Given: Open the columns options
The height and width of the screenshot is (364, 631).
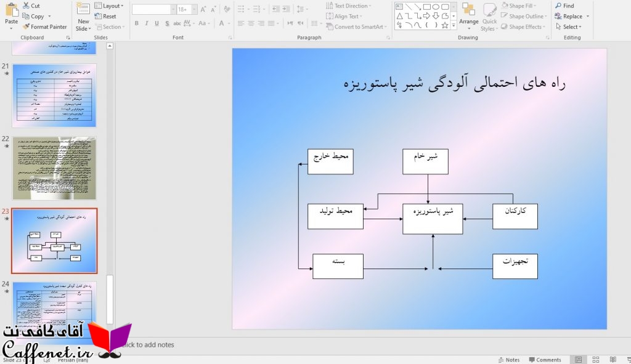Looking at the screenshot, I should [x=316, y=23].
